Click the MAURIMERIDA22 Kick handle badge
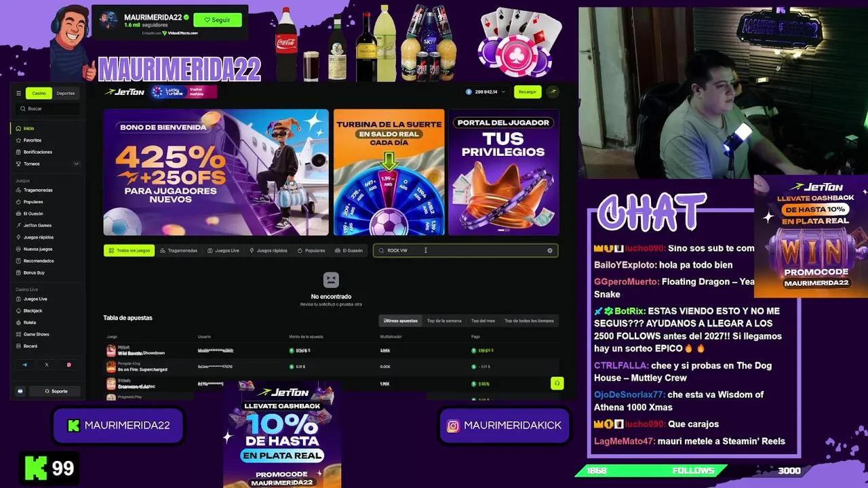Screen dimensions: 868x488 (x=118, y=426)
